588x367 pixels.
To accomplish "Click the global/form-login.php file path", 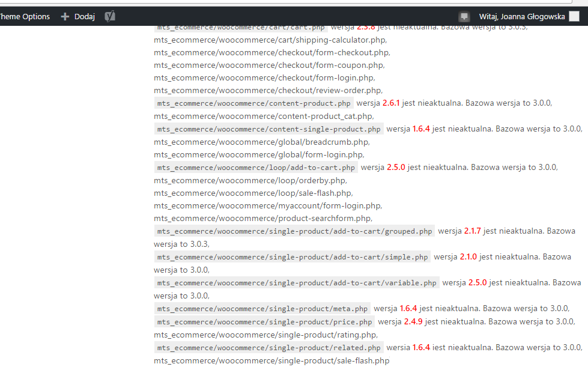I will click(x=259, y=155).
